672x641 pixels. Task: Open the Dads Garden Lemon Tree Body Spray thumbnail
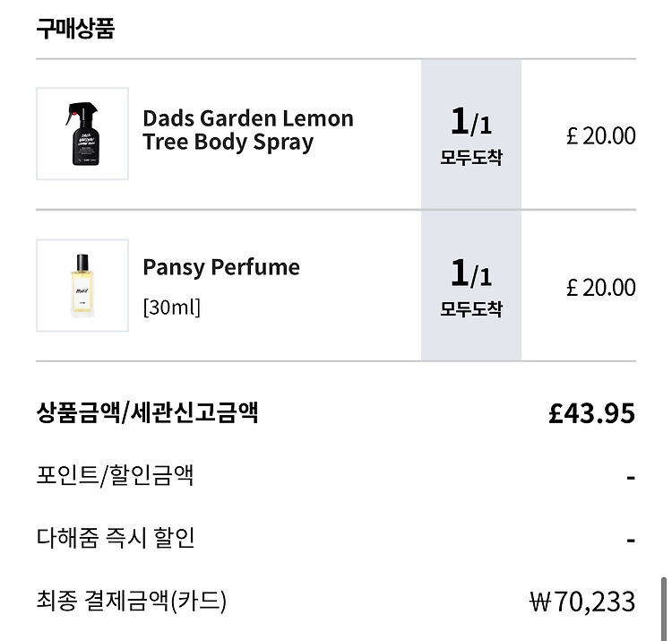pos(82,134)
